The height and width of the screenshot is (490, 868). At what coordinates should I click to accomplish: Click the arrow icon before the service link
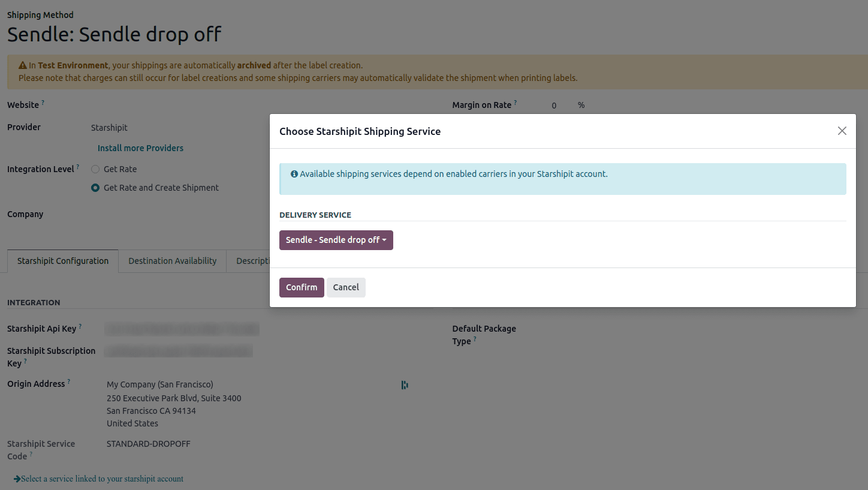click(17, 478)
